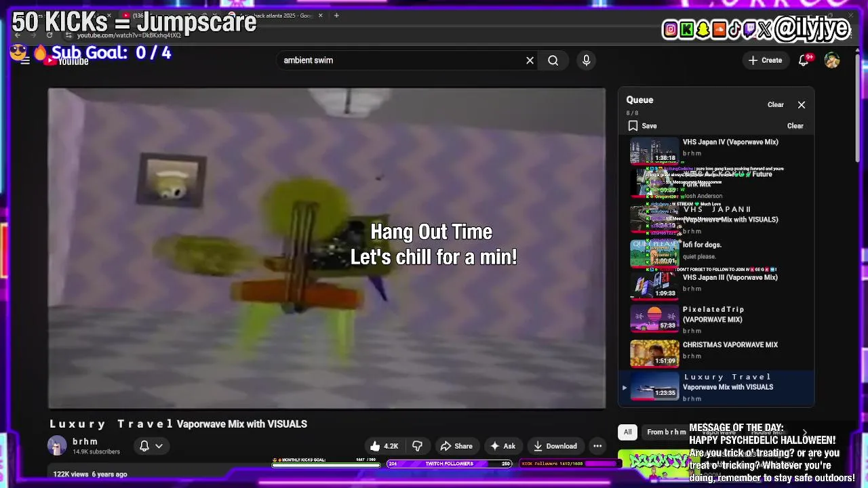Screen dimensions: 868x488
Task: Share the video with the Share button
Action: (x=456, y=446)
